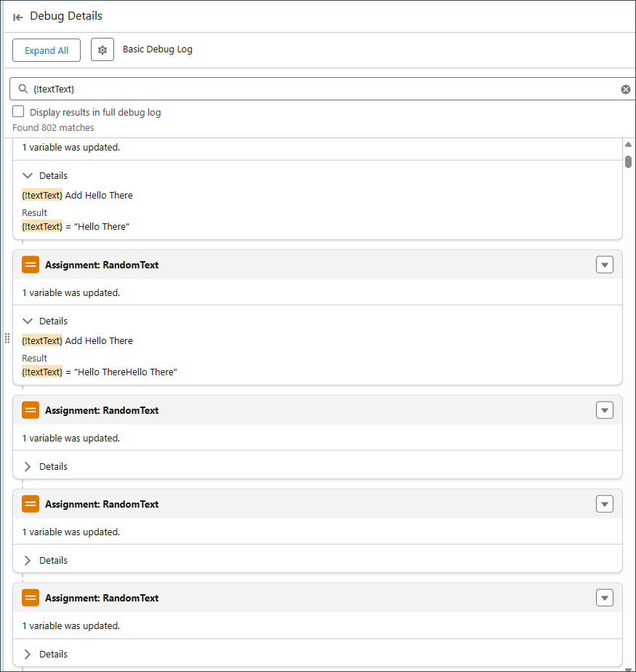Click the scrollbar up arrow

[x=628, y=145]
